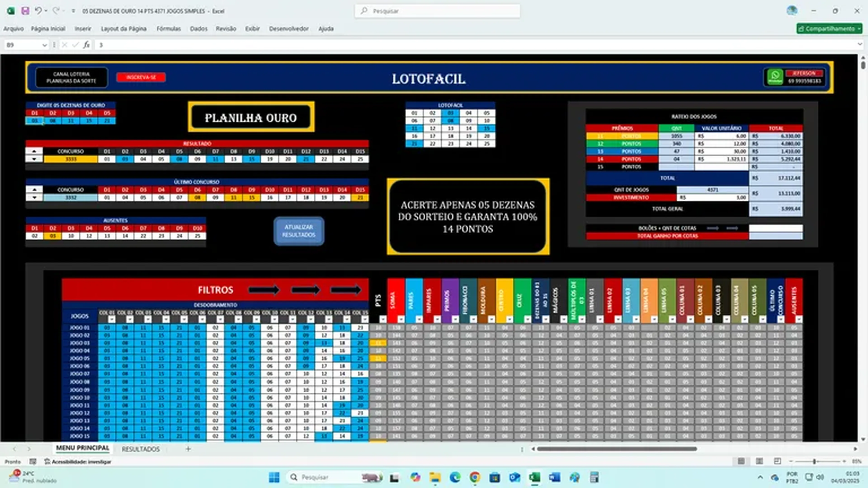Click Acessibilidade: investigar in status bar
The height and width of the screenshot is (488, 868).
(x=78, y=462)
